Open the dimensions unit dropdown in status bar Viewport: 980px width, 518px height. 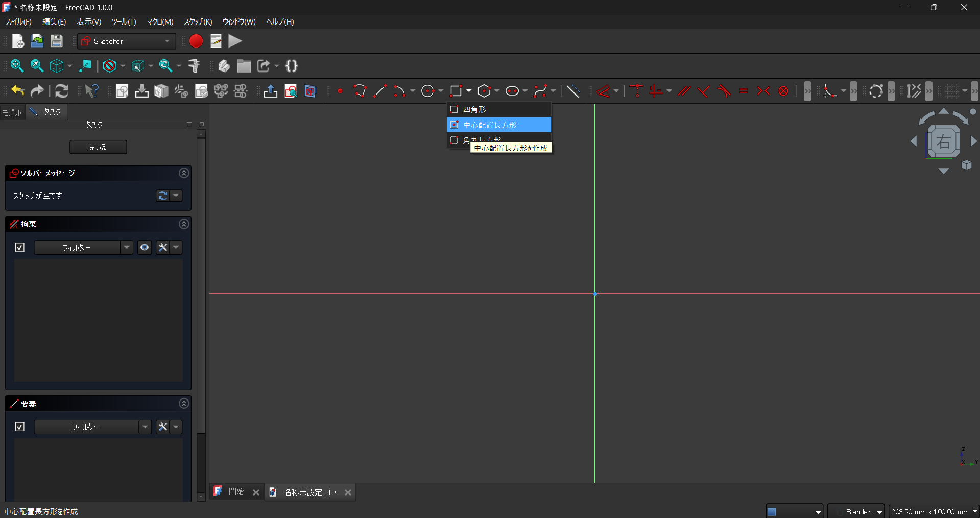click(x=934, y=511)
